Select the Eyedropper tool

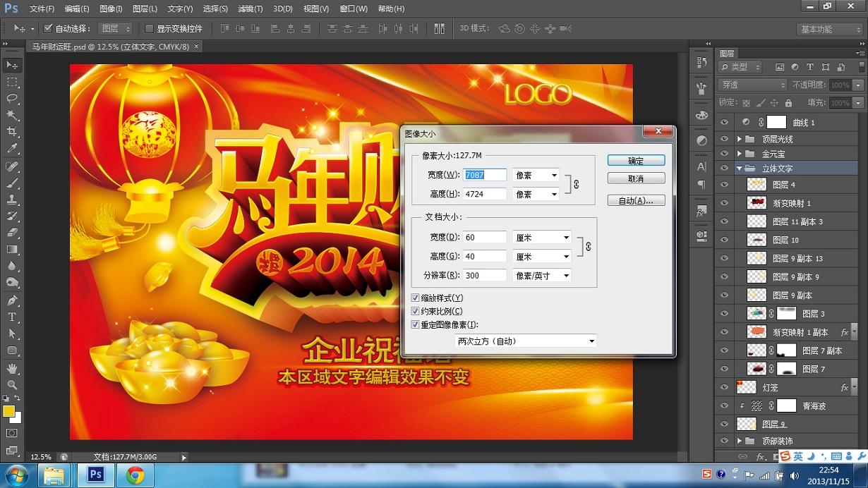pos(12,149)
